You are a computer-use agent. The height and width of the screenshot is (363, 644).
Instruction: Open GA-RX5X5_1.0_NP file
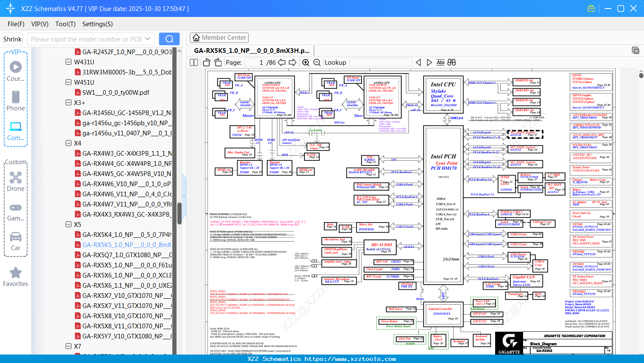(x=127, y=265)
